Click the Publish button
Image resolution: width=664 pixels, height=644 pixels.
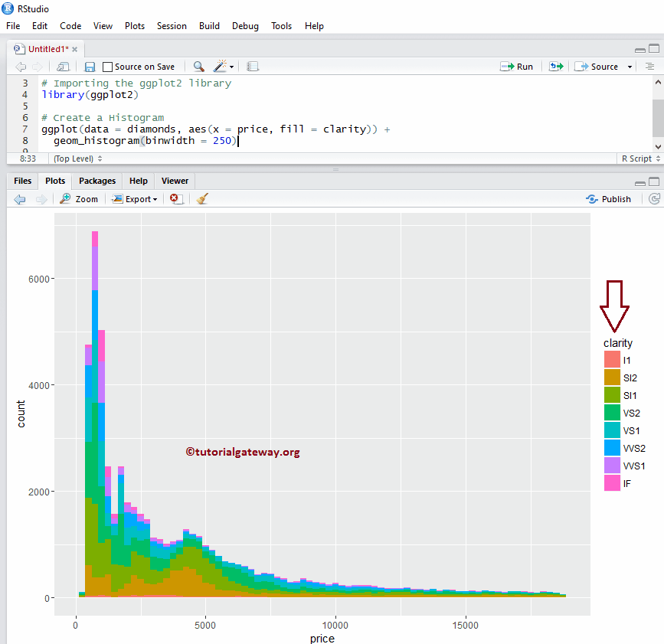tap(609, 198)
